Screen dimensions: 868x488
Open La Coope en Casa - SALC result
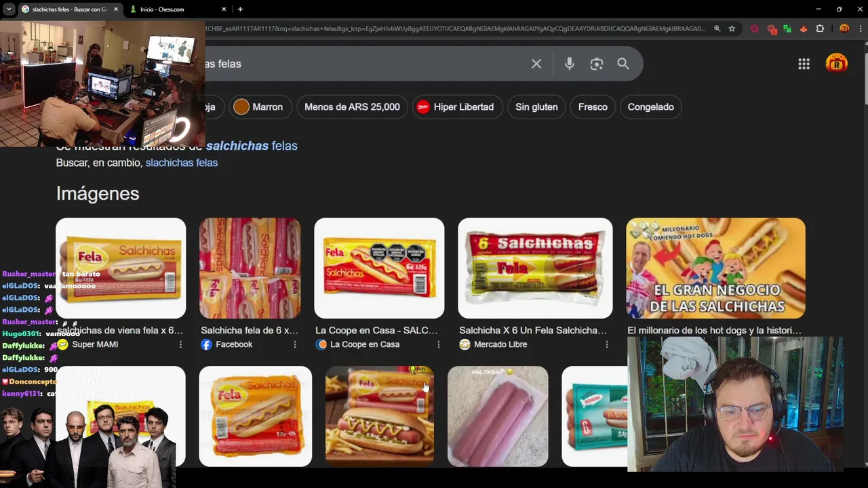click(376, 330)
